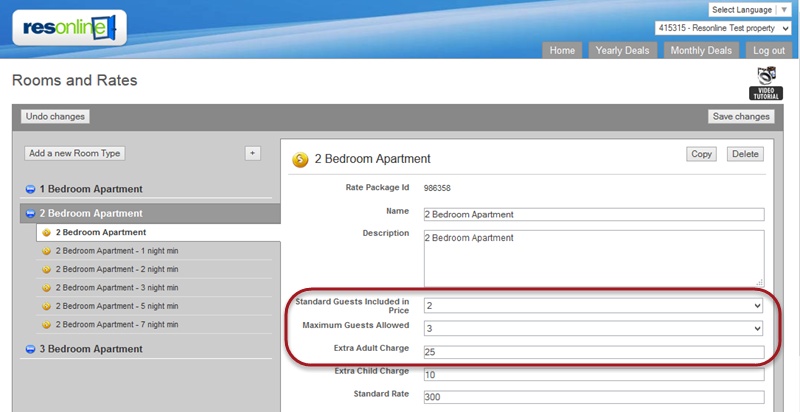Click the plus button beside Add a new Room Type

(253, 153)
